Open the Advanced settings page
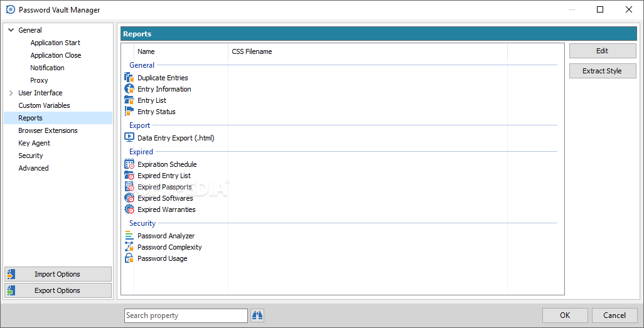Image resolution: width=644 pixels, height=328 pixels. [x=34, y=168]
